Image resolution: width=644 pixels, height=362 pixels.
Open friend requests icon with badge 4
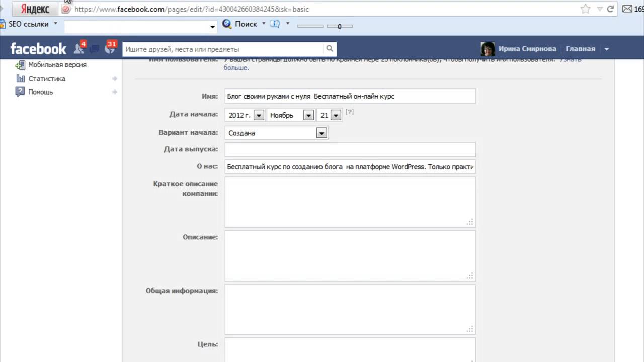79,48
